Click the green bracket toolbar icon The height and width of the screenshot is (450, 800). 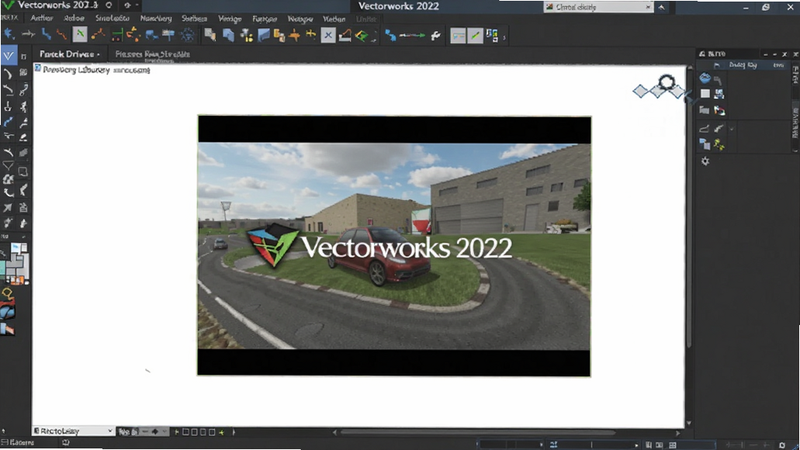117,35
